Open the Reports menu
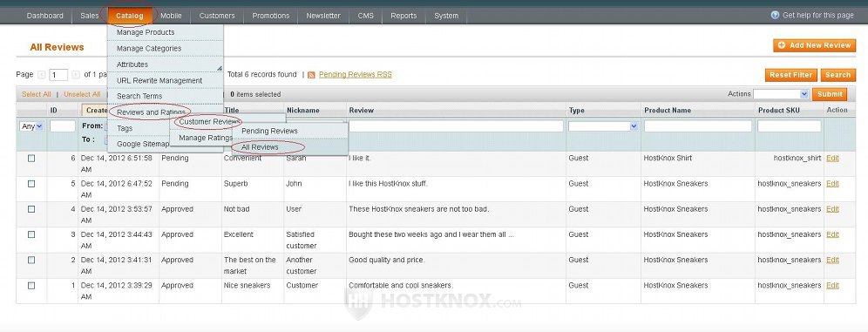This screenshot has height=332, width=868. click(x=403, y=16)
